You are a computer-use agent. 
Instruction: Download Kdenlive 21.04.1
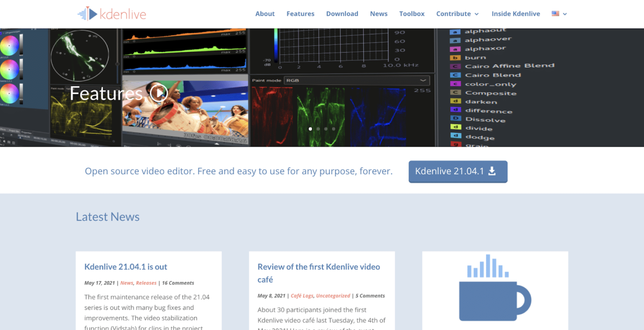(458, 171)
